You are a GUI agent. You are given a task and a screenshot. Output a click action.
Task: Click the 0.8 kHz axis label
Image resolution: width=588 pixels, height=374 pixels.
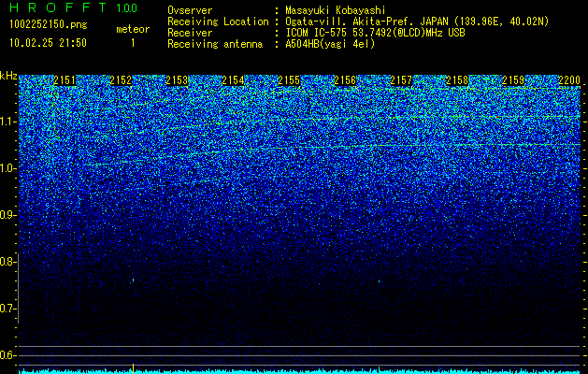point(7,262)
